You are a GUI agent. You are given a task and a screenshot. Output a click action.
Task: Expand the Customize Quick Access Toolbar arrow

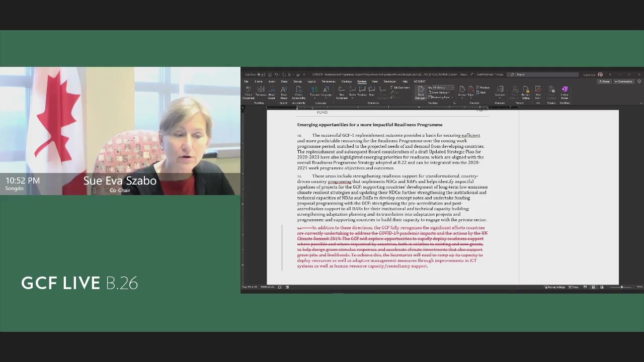click(304, 74)
